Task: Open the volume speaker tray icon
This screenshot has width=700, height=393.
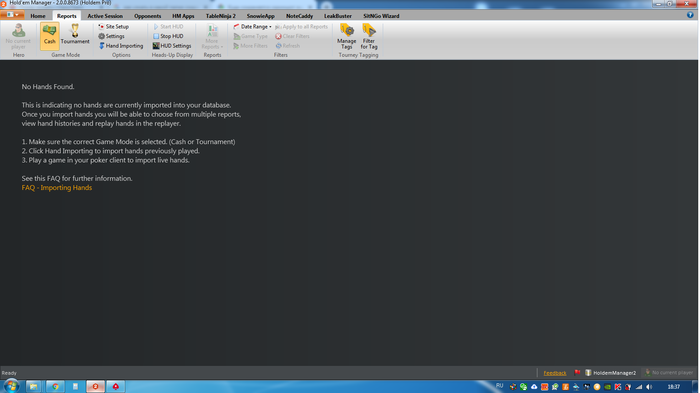Action: [649, 387]
